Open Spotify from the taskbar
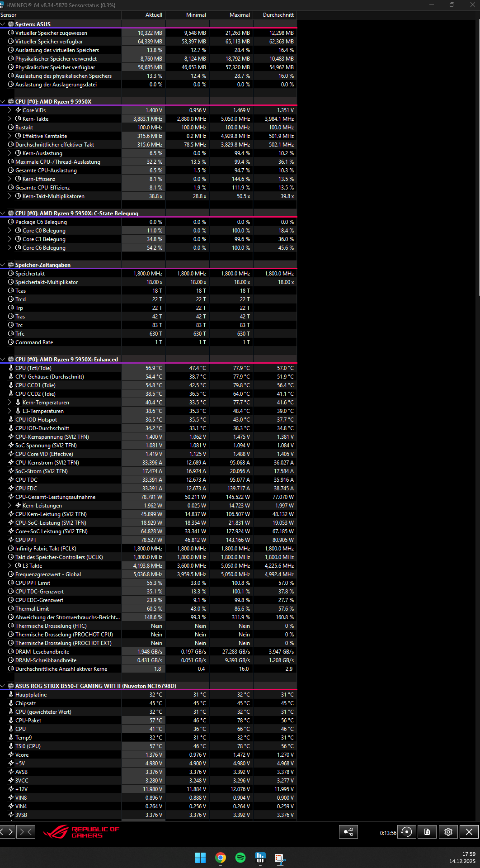The height and width of the screenshot is (868, 480). tap(240, 858)
